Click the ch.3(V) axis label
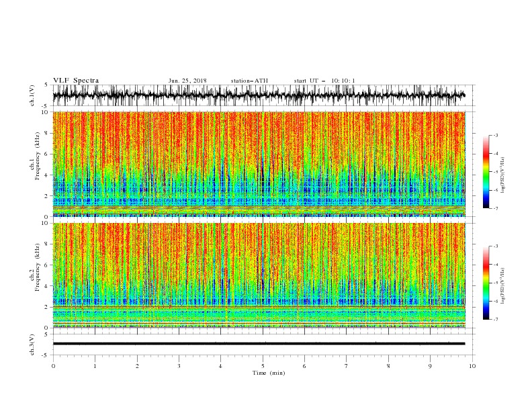Screen dimensions: 532x411 (32, 345)
